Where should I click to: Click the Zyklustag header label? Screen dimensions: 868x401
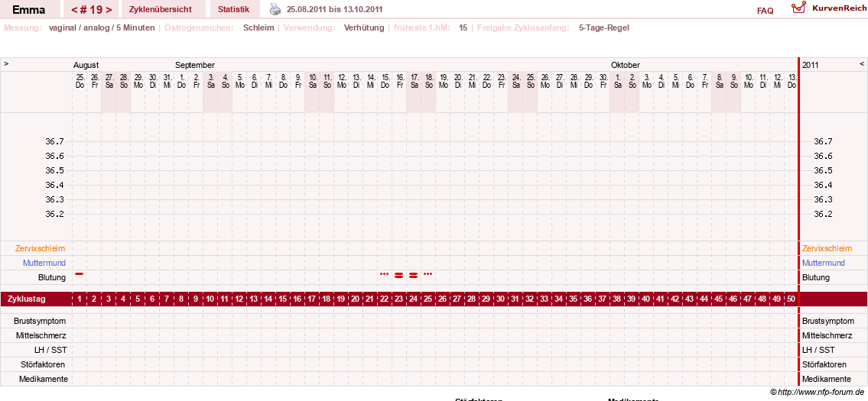(26, 299)
